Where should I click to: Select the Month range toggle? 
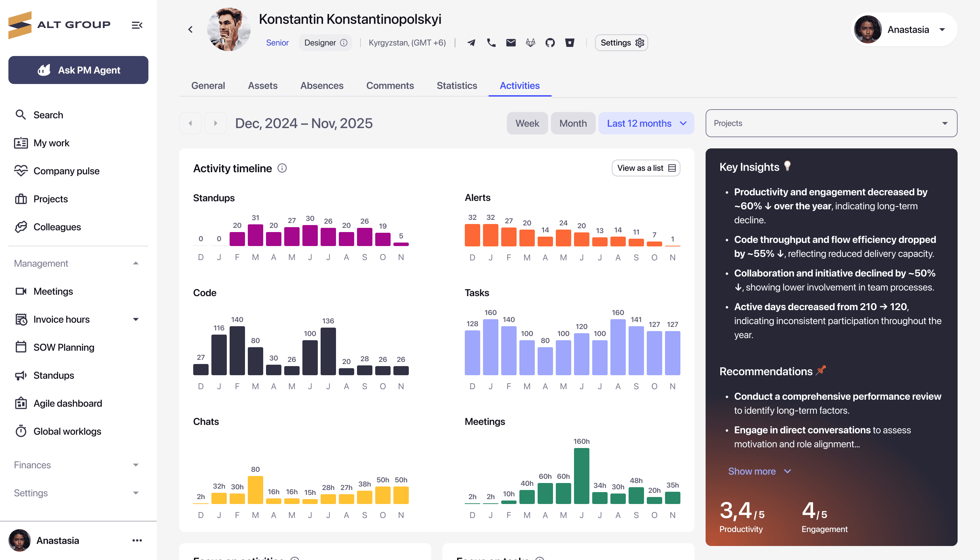[x=573, y=124]
